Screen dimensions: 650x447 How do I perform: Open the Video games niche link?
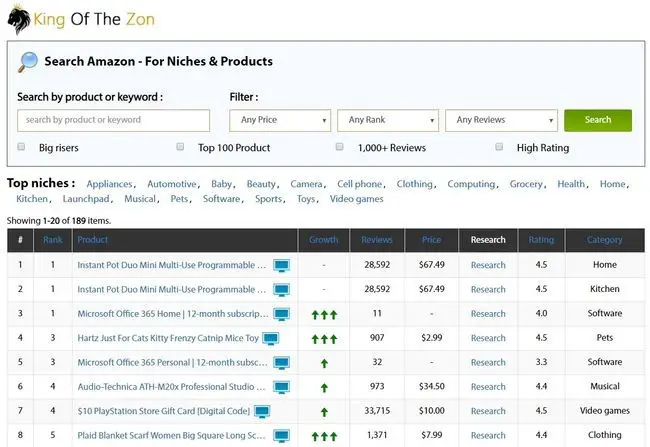tap(357, 199)
